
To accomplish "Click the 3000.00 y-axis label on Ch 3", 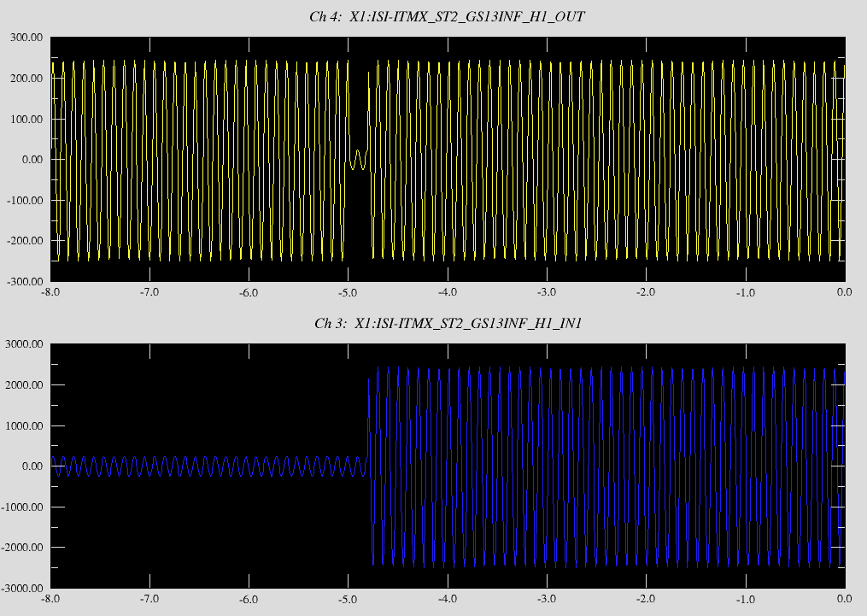I will pyautogui.click(x=24, y=344).
